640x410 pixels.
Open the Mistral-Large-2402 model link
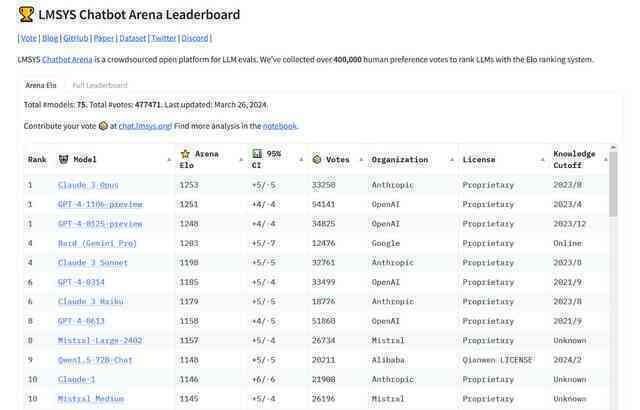[100, 340]
